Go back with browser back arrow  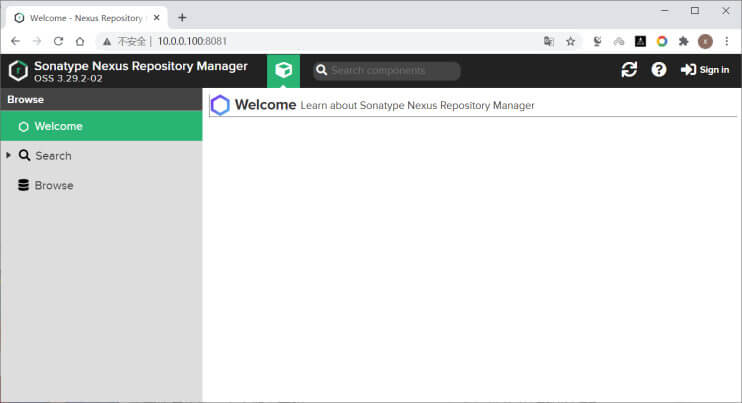coord(15,41)
